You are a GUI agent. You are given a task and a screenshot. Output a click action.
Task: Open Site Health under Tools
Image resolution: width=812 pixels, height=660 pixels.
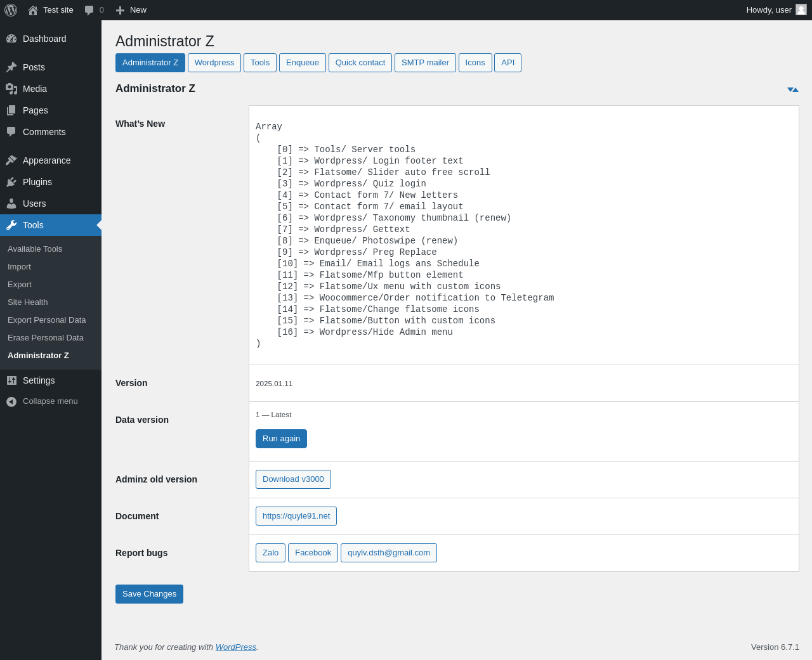tap(28, 302)
